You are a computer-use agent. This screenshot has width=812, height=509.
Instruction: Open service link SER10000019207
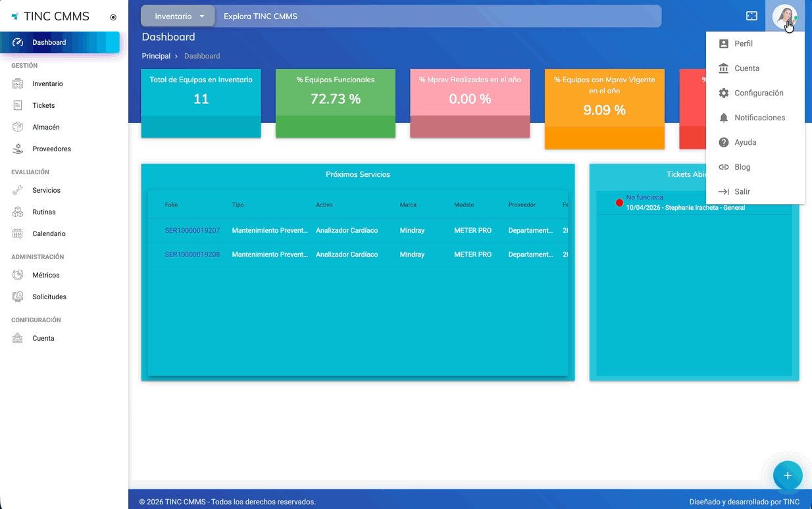click(192, 231)
